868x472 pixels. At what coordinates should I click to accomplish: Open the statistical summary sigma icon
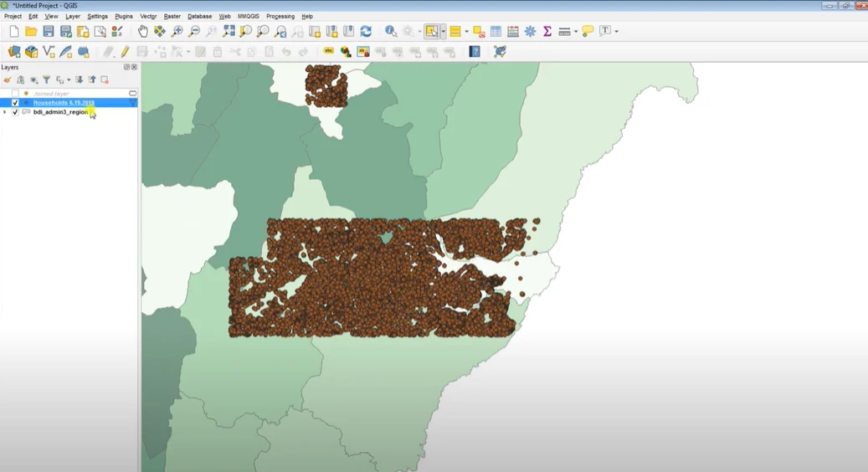click(x=547, y=32)
